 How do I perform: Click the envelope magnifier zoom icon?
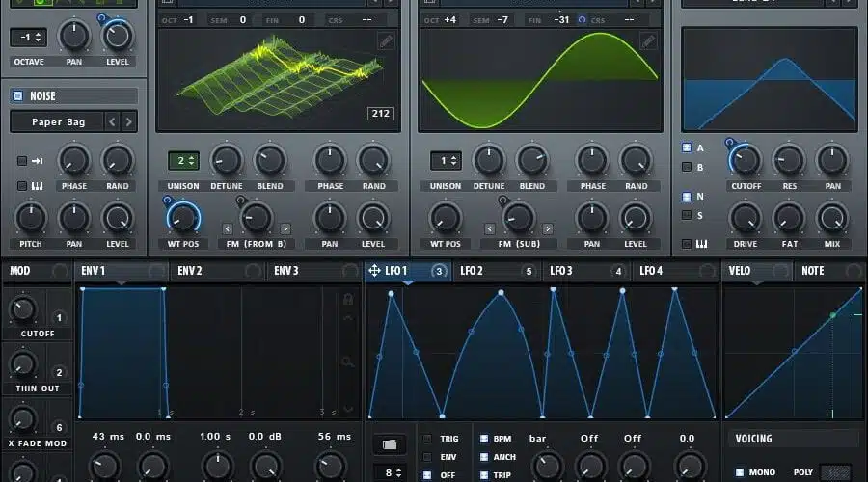347,361
